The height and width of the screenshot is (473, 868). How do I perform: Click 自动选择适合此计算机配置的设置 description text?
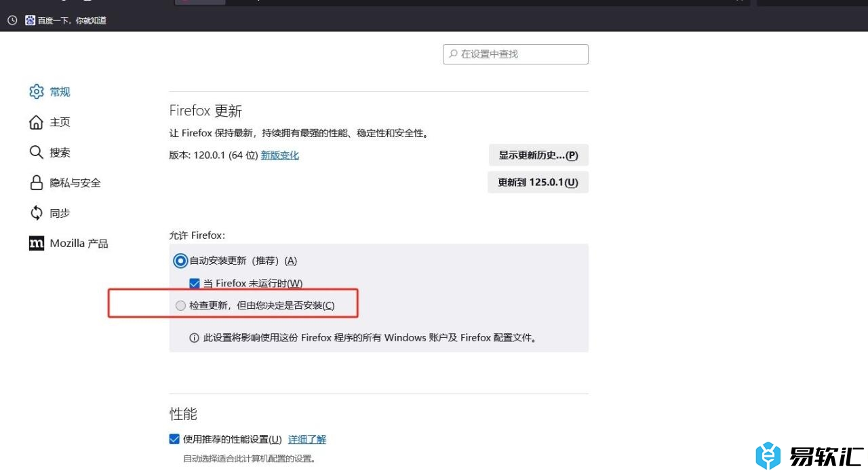tap(249, 459)
